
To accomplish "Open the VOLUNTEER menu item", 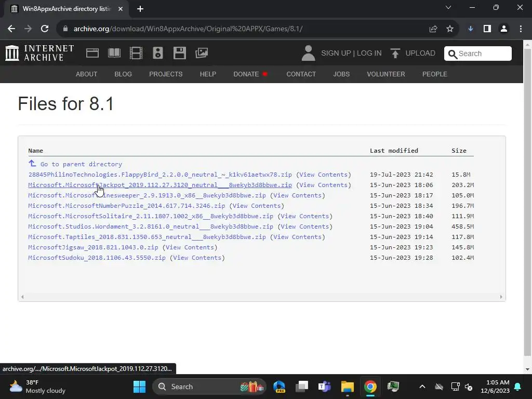I will pyautogui.click(x=386, y=74).
